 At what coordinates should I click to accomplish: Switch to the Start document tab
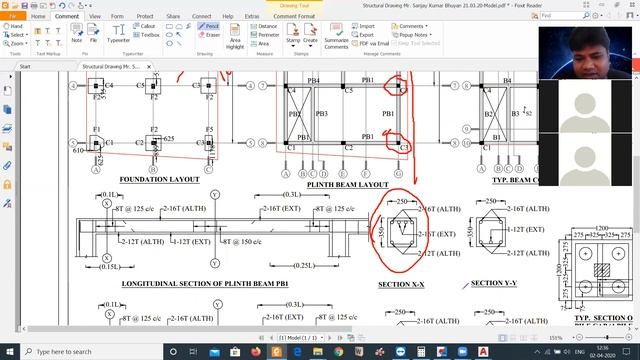pos(25,66)
